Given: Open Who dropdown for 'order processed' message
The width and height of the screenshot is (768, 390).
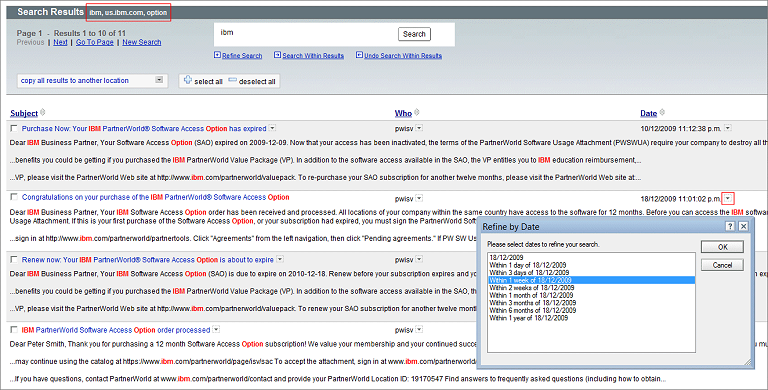Looking at the screenshot, I should click(x=419, y=330).
